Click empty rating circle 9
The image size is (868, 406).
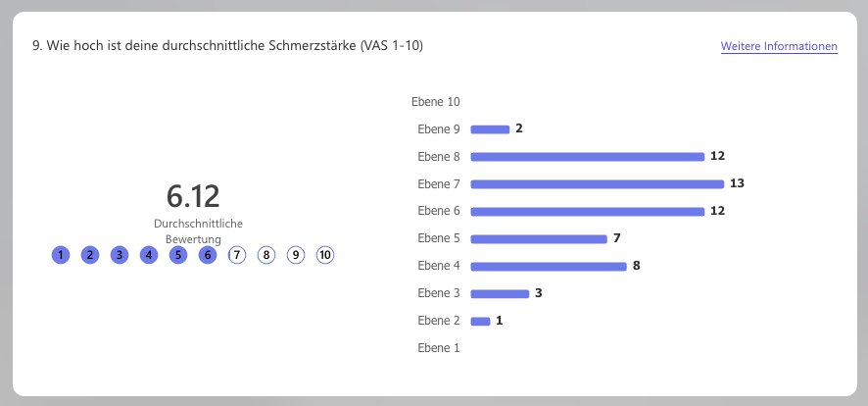click(x=296, y=255)
